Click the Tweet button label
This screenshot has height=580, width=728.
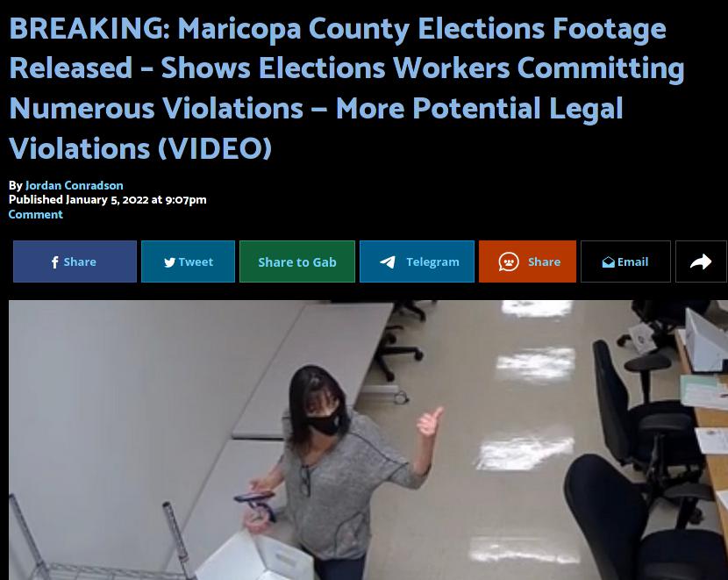point(196,261)
